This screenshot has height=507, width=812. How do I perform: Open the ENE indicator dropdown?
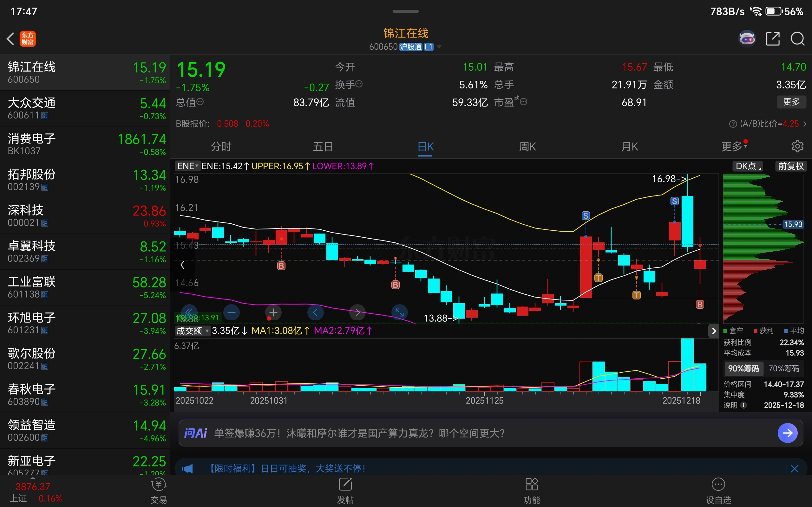(187, 166)
